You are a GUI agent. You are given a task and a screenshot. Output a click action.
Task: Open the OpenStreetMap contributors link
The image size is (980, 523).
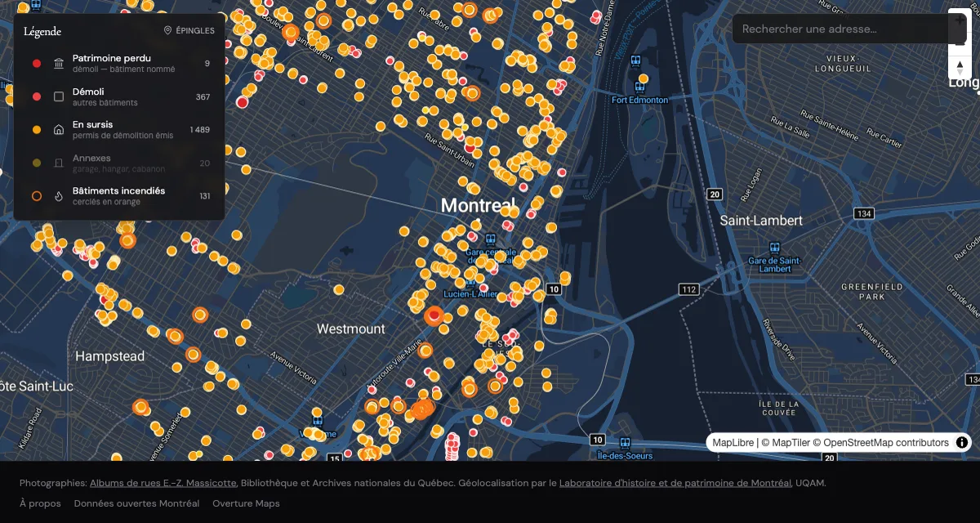(880, 443)
